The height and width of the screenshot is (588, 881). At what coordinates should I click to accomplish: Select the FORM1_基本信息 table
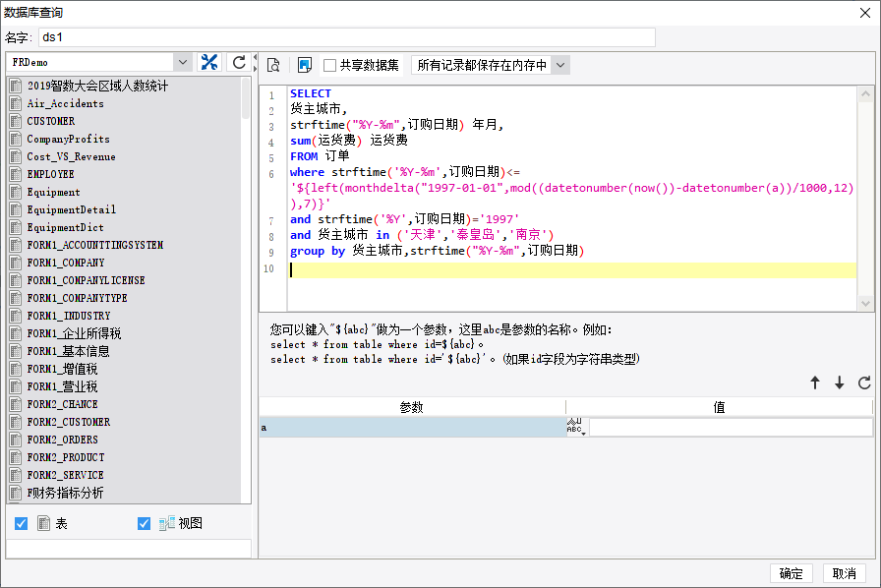point(69,351)
